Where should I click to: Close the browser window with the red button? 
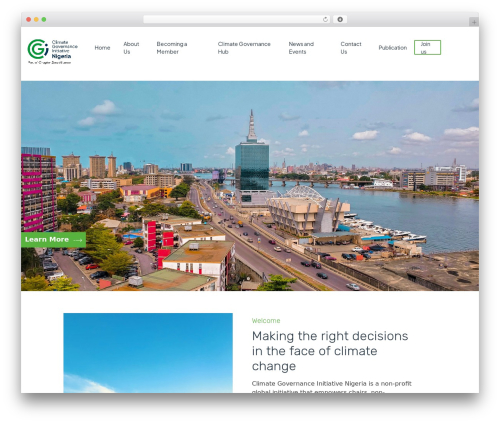(29, 19)
